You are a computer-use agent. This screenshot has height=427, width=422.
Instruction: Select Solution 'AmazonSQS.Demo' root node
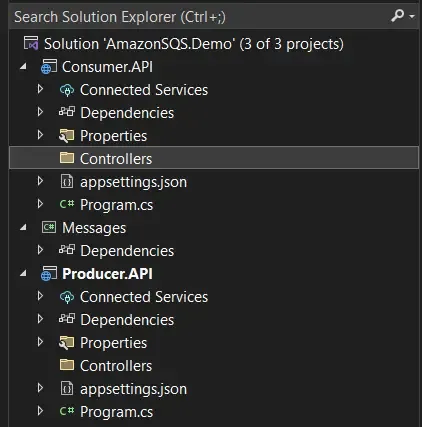(194, 44)
